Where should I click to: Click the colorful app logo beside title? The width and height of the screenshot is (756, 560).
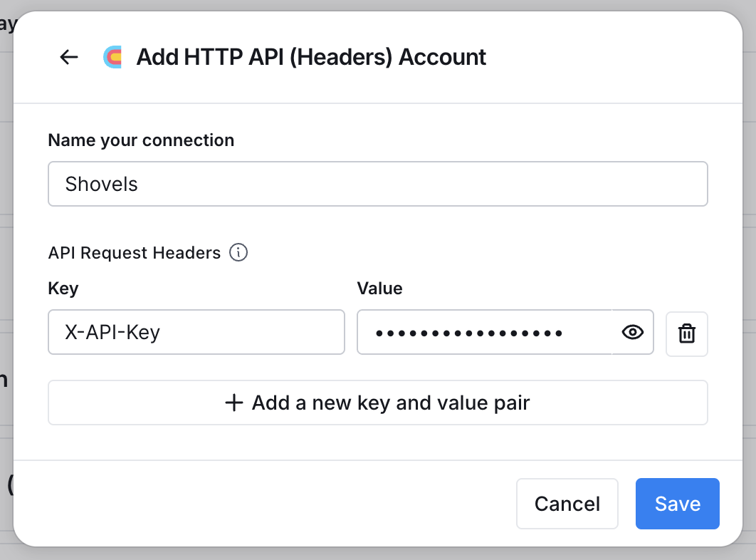pos(112,57)
